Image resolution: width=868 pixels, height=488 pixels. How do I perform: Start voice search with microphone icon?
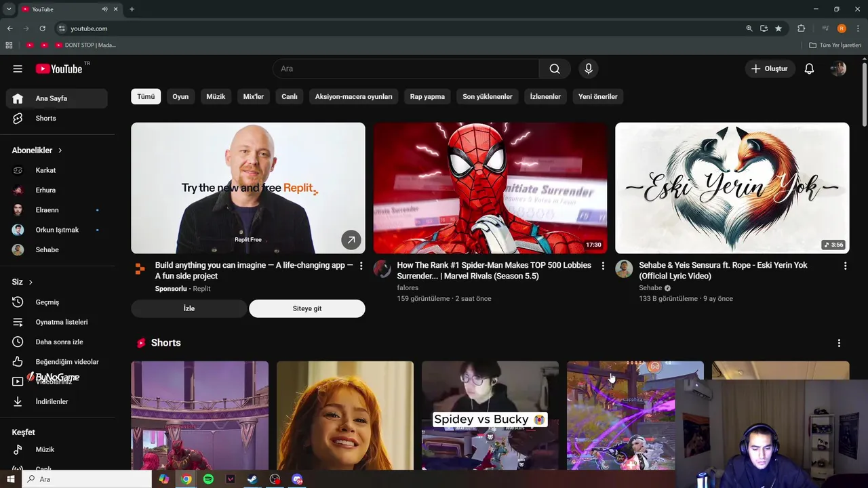coord(589,68)
